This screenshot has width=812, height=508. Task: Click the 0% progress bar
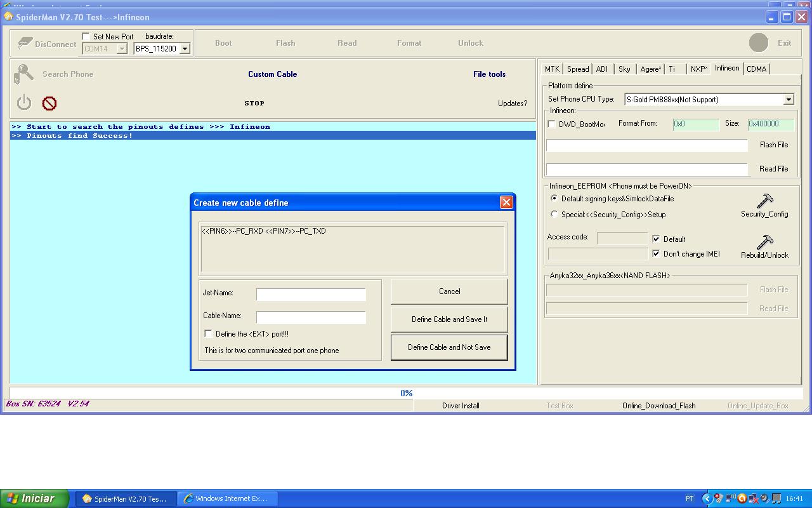click(x=406, y=393)
